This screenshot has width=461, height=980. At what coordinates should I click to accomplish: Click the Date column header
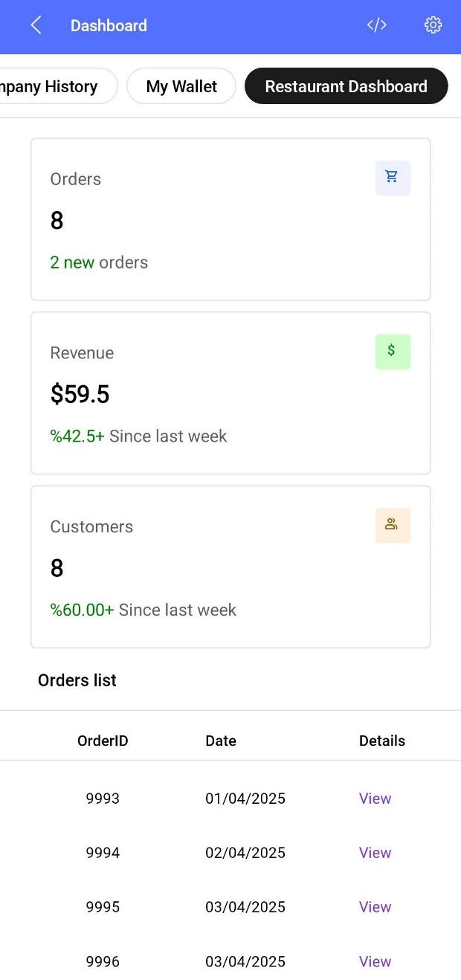click(221, 741)
